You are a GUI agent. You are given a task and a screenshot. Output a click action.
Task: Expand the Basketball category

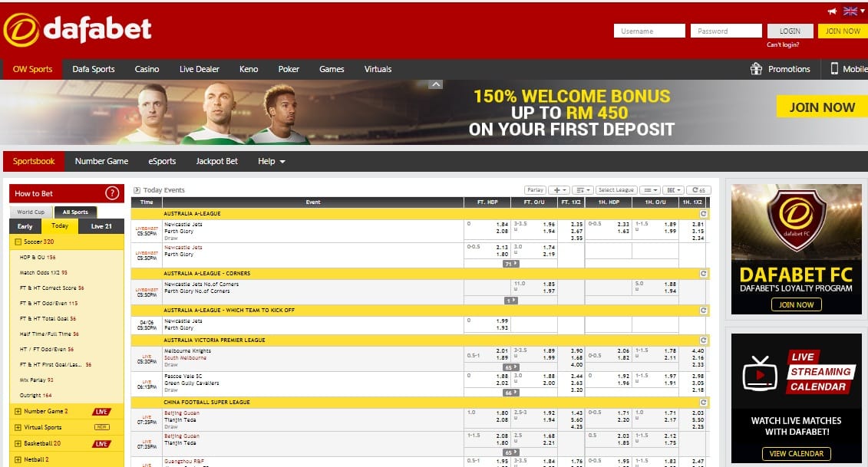click(17, 443)
